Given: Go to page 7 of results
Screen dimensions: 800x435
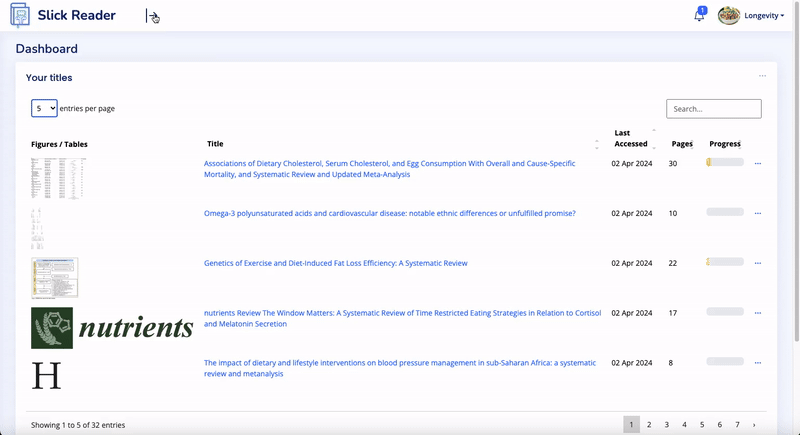Looking at the screenshot, I should pyautogui.click(x=737, y=425).
